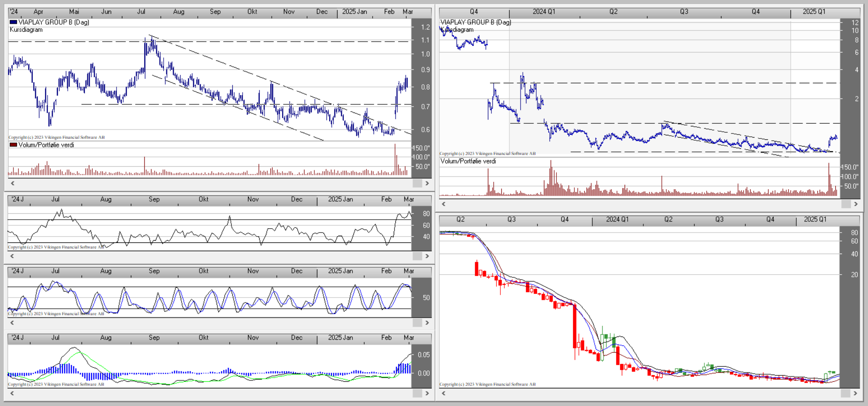
Task: Click scrollbar thumb beneath the MACD panel
Action: coord(417,393)
